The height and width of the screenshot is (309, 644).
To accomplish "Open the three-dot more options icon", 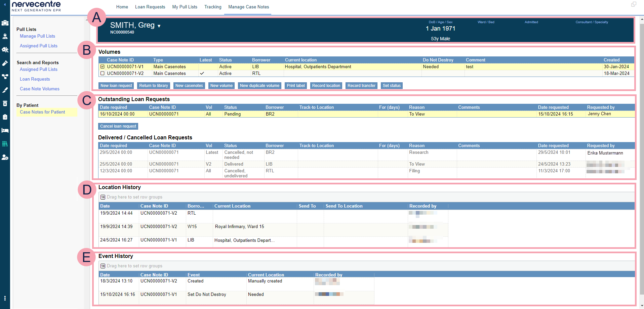I will (x=5, y=298).
